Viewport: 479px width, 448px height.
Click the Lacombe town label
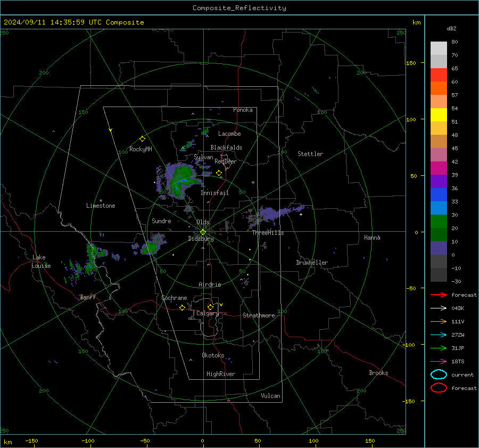tap(229, 134)
